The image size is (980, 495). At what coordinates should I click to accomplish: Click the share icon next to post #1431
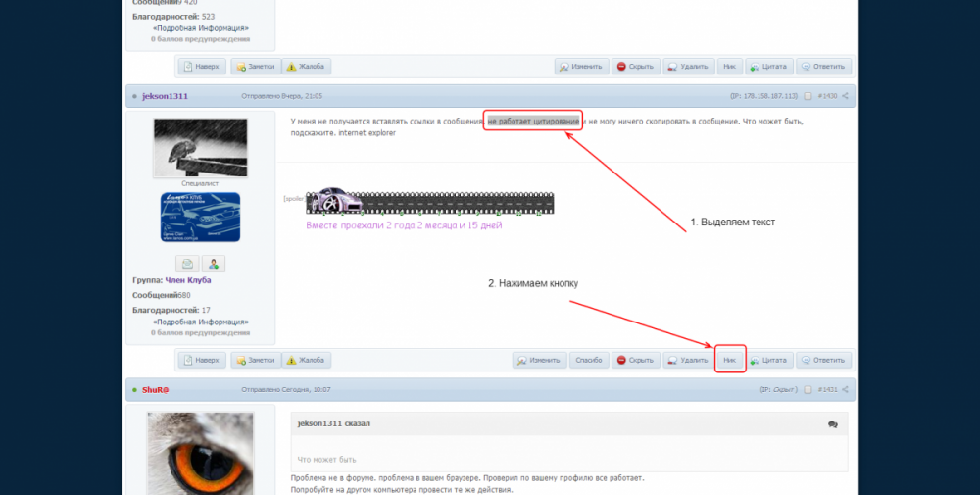pyautogui.click(x=846, y=389)
